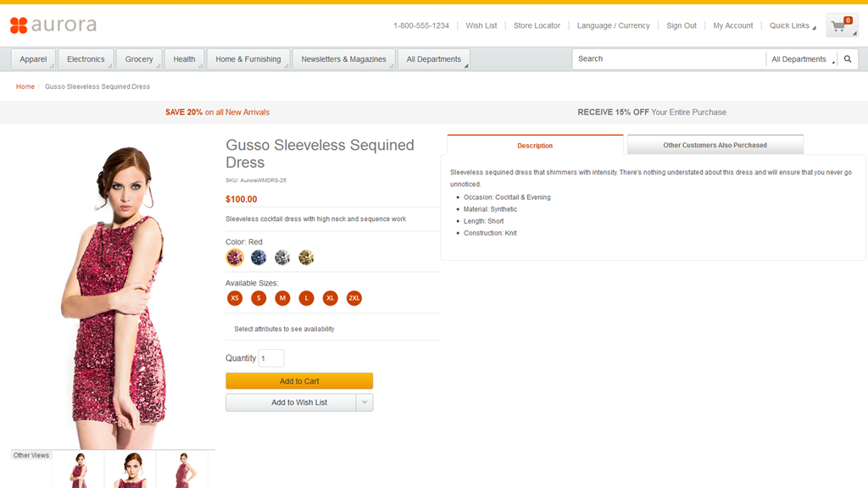Focus the Search input field
The image size is (868, 488).
669,59
